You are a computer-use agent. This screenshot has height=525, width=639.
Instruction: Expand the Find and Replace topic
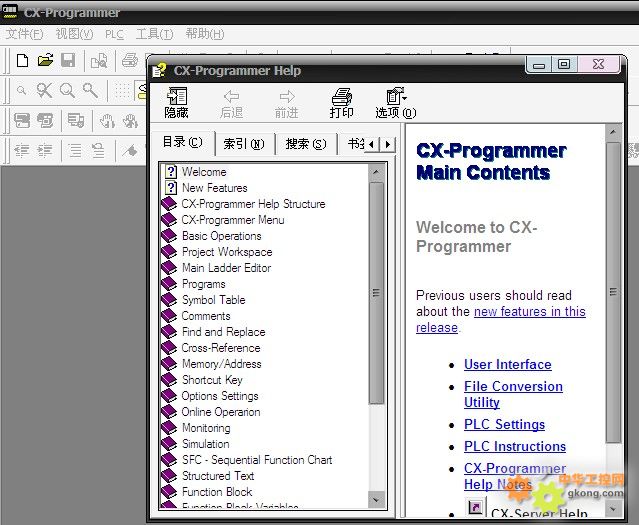(x=223, y=332)
